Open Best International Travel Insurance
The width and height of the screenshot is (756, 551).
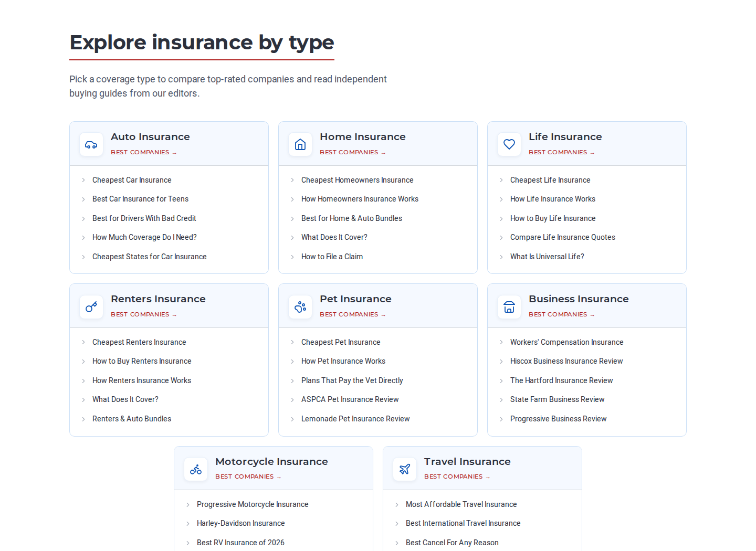click(x=463, y=523)
